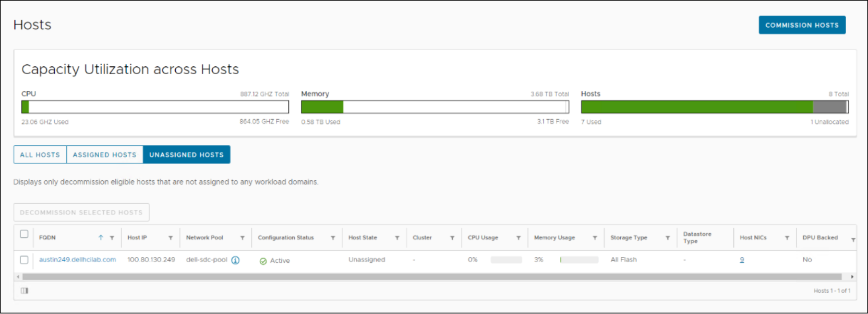
Task: Click the All Flash storage type cell
Action: [x=623, y=260]
